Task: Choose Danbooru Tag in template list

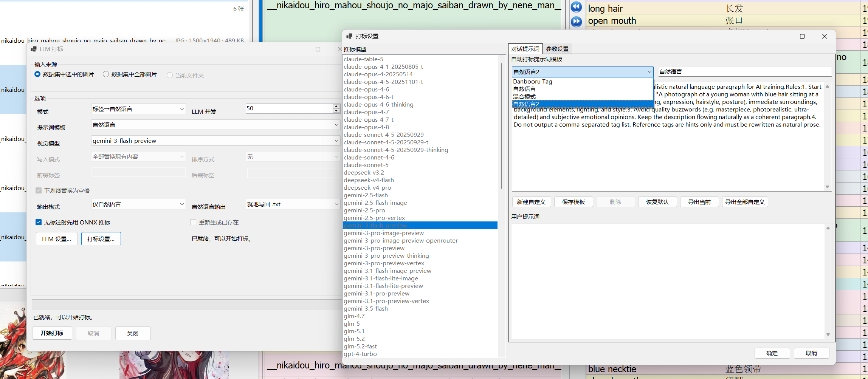Action: (x=583, y=81)
